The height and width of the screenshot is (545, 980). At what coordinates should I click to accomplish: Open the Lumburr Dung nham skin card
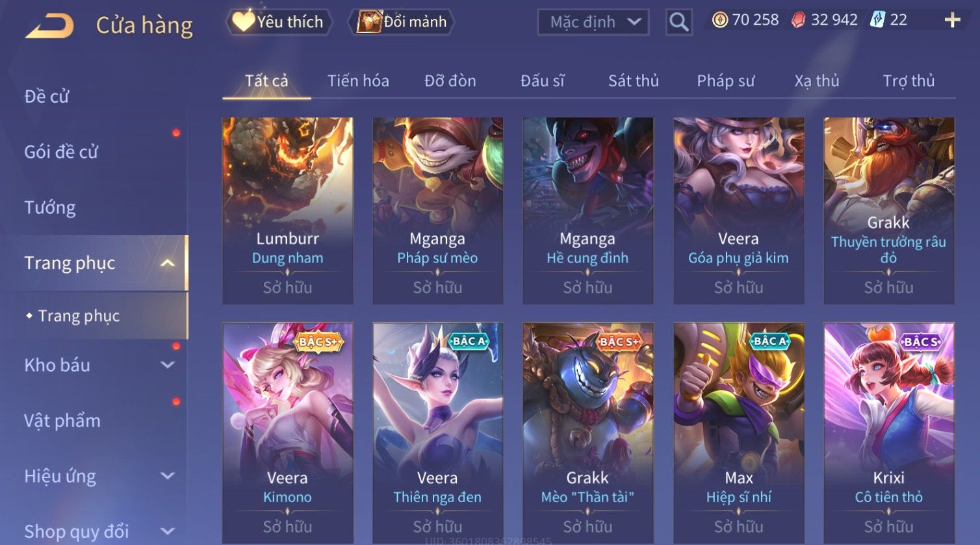click(287, 210)
